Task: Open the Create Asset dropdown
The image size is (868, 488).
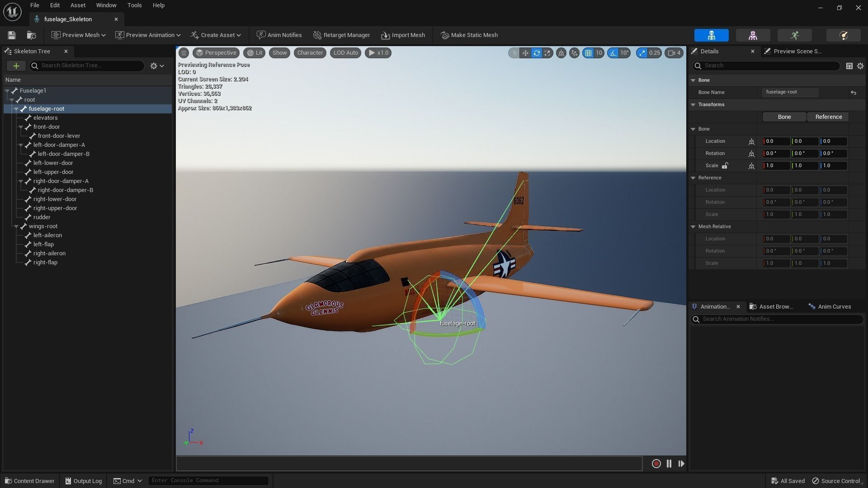Action: (x=216, y=35)
